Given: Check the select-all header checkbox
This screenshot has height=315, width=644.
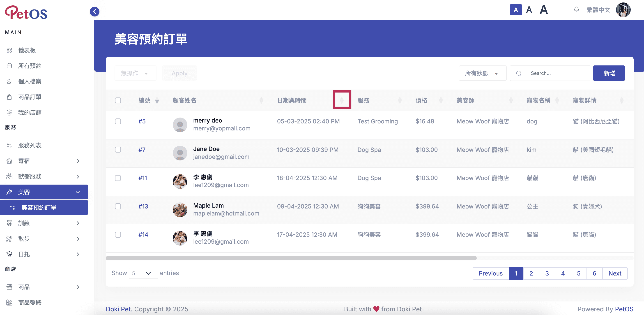Looking at the screenshot, I should [x=118, y=101].
